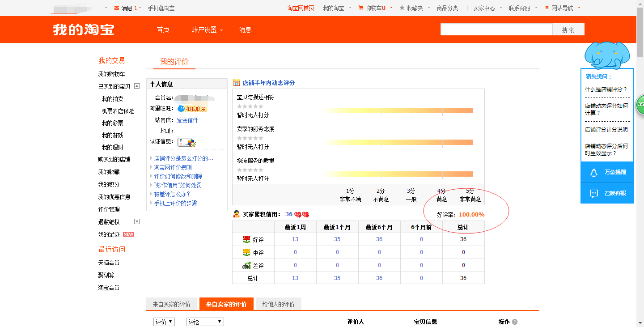Open 店铺评分是怎么打分的 help link
This screenshot has height=327, width=644.
click(x=184, y=158)
